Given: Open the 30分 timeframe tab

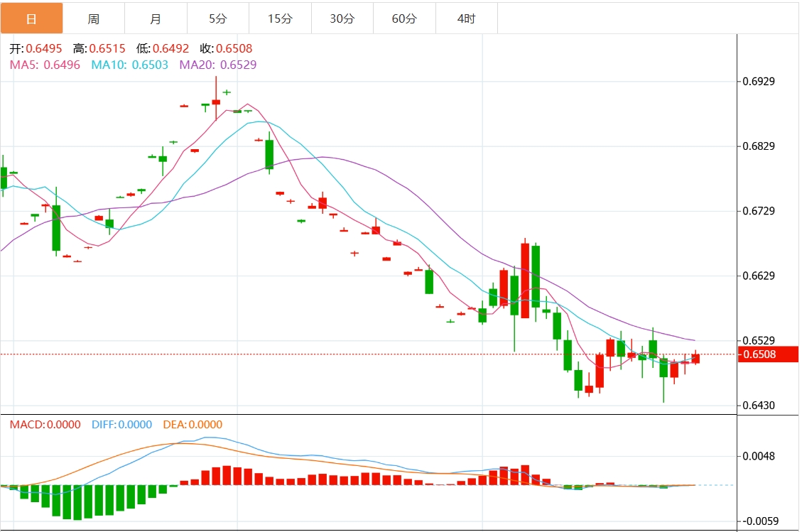Looking at the screenshot, I should click(342, 18).
